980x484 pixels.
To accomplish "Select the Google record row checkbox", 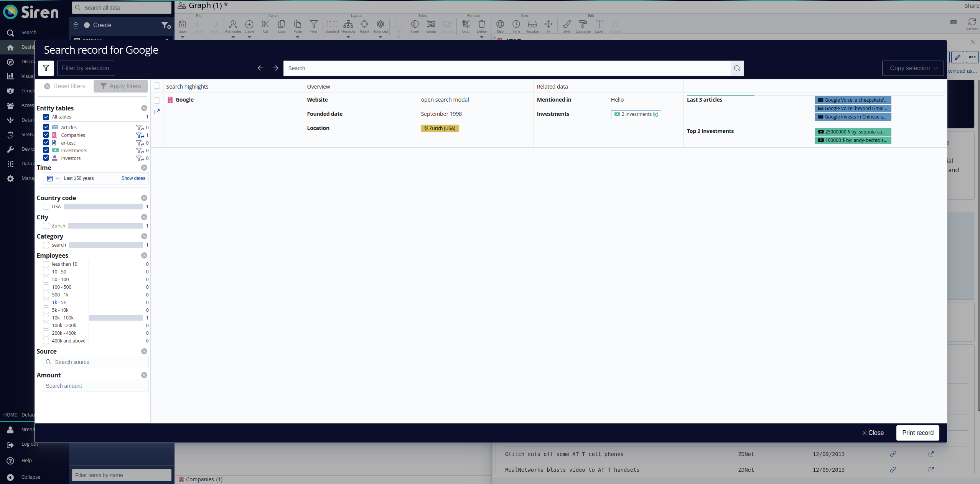I will 157,100.
